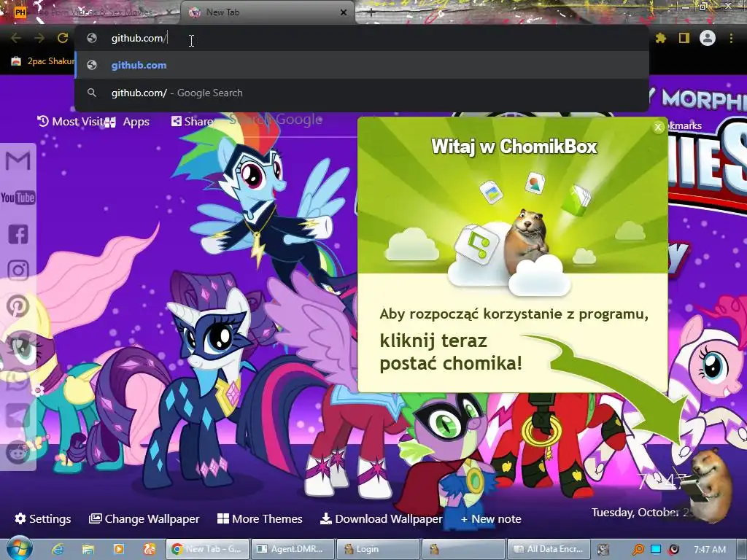This screenshot has height=560, width=747.
Task: Go back with the browser back arrow
Action: pos(16,38)
